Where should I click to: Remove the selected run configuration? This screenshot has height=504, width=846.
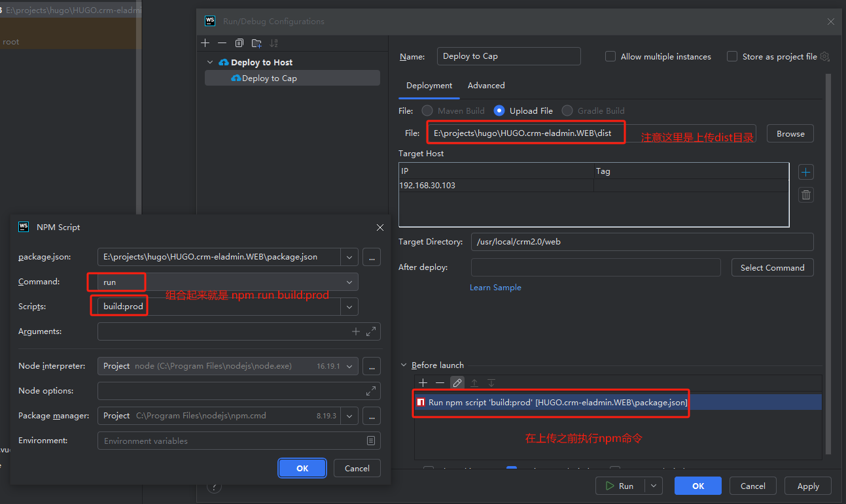point(222,43)
